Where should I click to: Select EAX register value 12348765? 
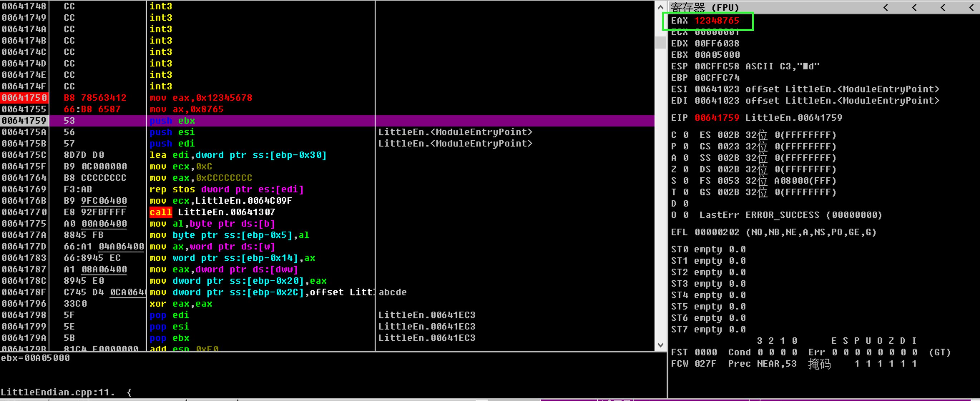[717, 20]
